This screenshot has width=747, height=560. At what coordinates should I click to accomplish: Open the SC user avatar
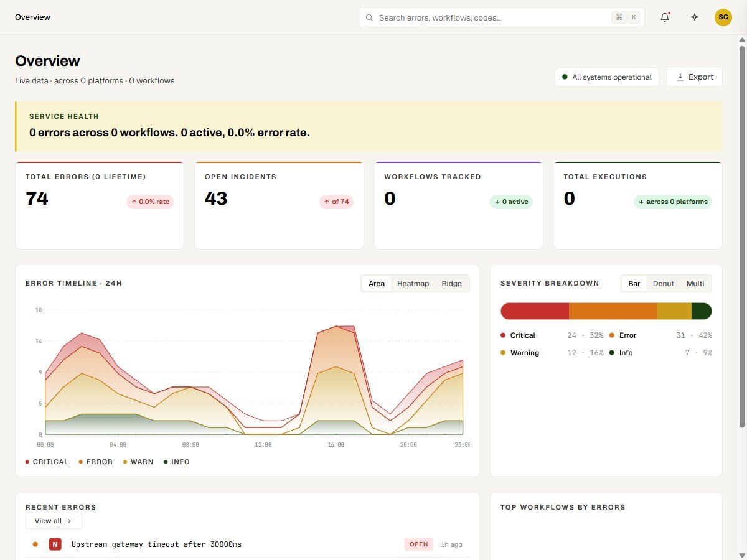pyautogui.click(x=723, y=17)
